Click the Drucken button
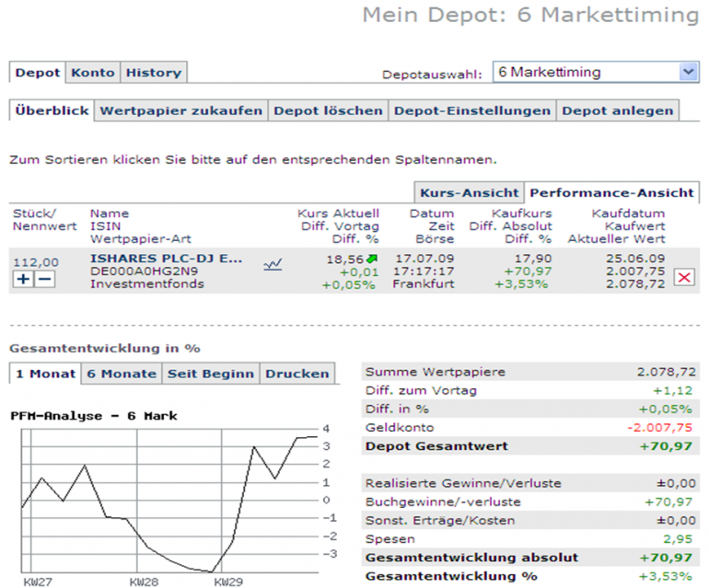Screen dimensions: 709x588 (x=297, y=374)
